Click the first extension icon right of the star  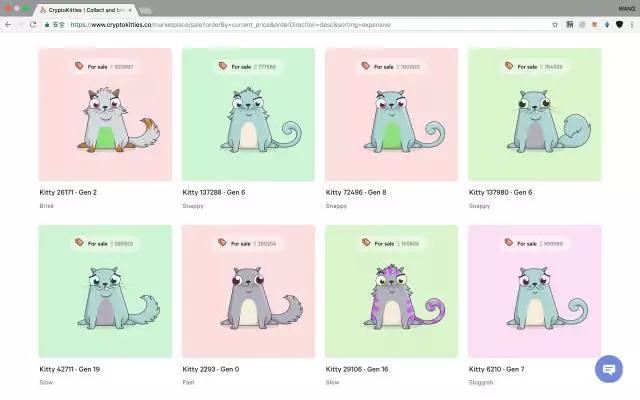tap(570, 24)
